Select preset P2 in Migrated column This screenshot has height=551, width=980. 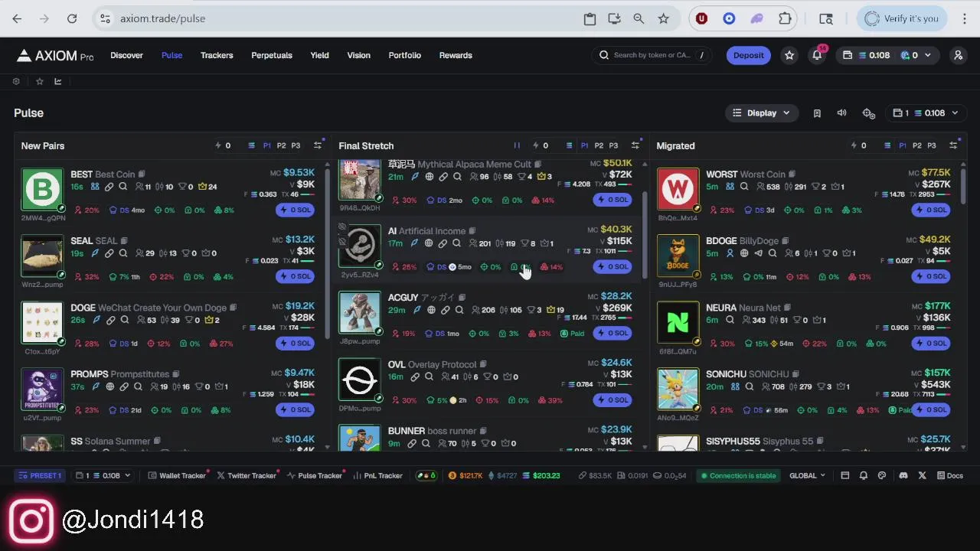point(917,145)
